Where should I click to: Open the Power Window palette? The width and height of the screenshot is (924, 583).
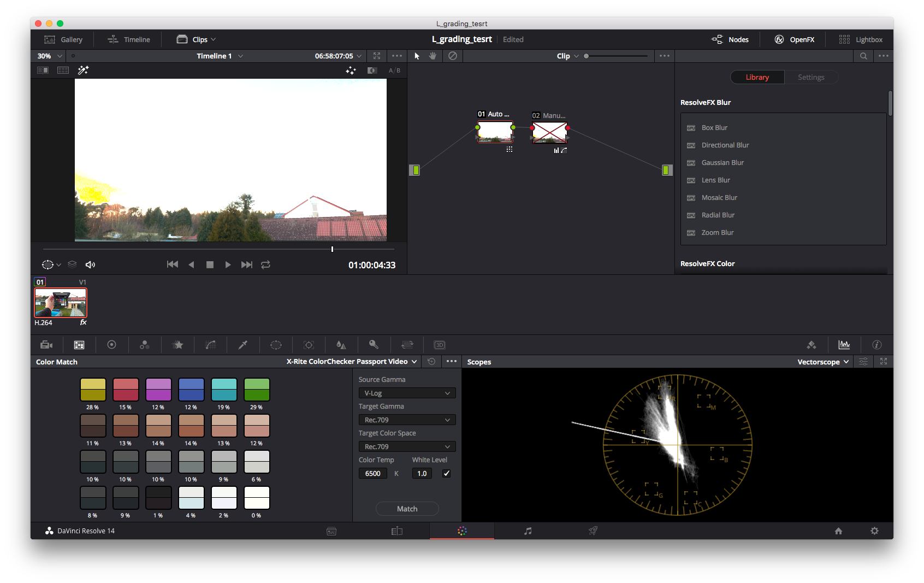pos(276,345)
